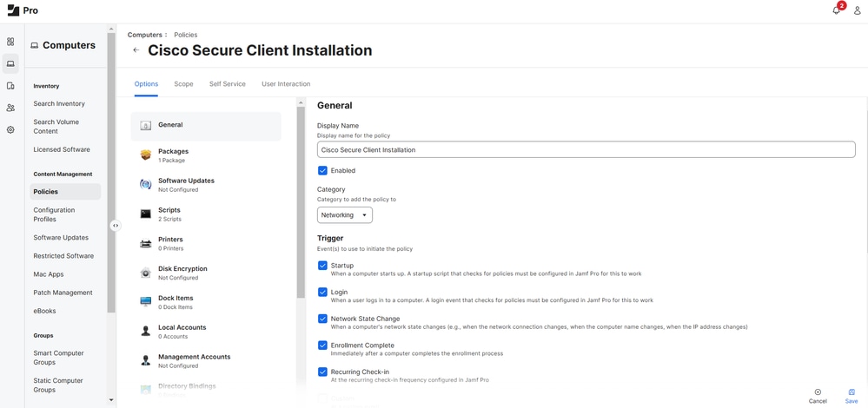
Task: Open the Self Service tab
Action: 227,84
